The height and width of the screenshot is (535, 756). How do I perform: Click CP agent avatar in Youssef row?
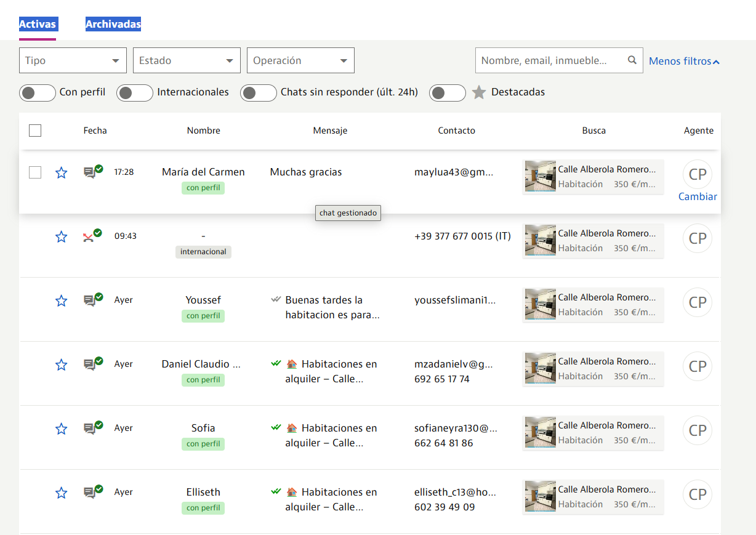click(x=698, y=302)
